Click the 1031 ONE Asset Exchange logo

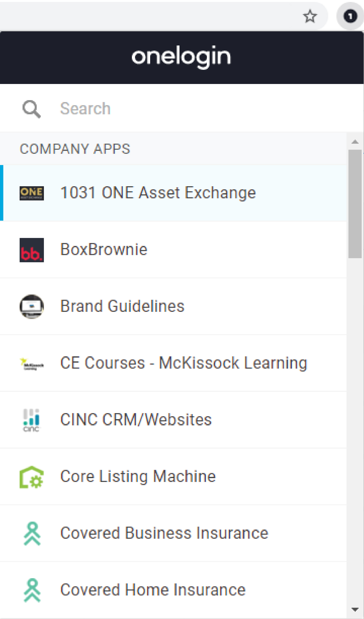pyautogui.click(x=32, y=193)
